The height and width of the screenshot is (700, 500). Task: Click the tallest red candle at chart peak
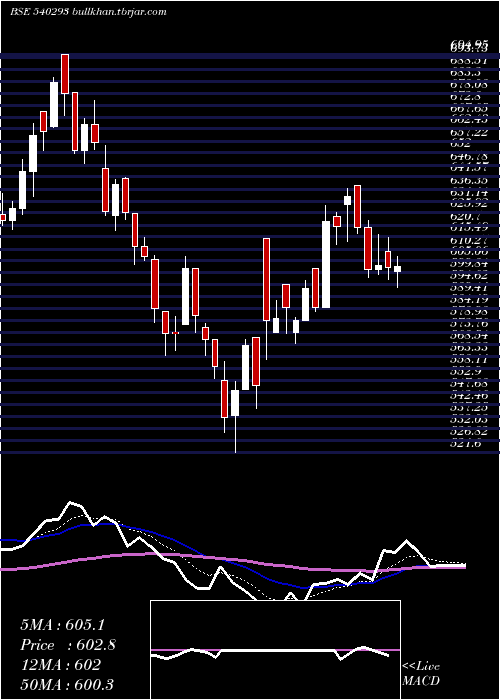(x=65, y=74)
